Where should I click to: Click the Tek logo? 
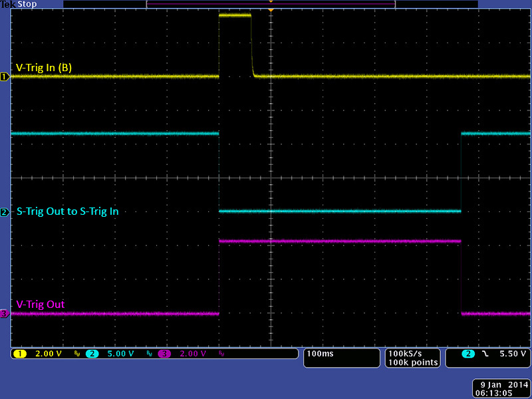8,4
